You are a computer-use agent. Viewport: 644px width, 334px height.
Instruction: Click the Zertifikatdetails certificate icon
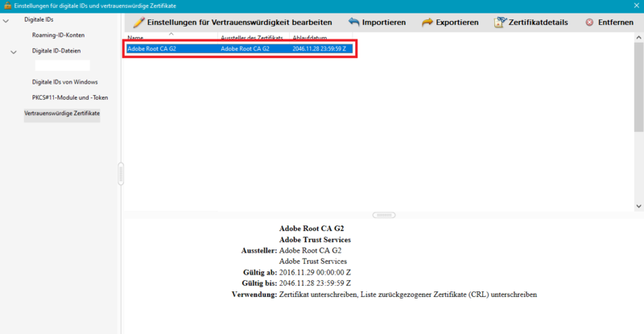500,23
